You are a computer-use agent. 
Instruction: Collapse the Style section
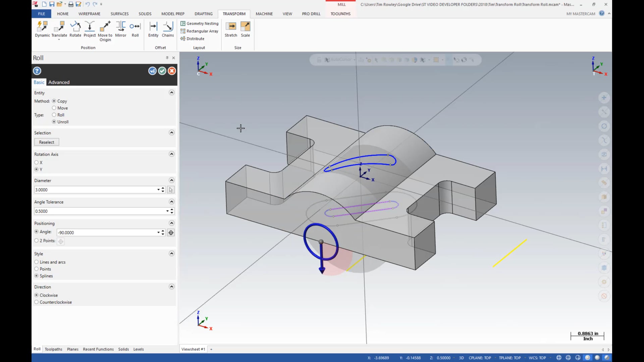coord(171,254)
